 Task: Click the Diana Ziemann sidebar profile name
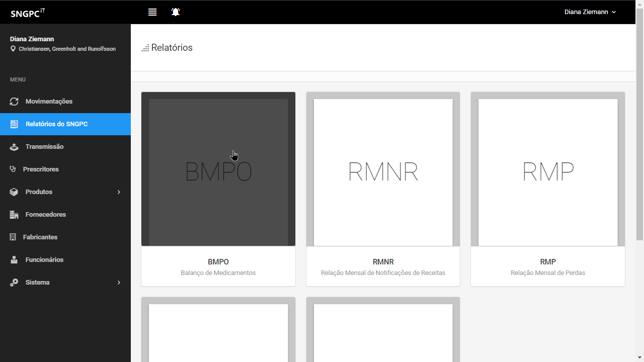click(32, 39)
